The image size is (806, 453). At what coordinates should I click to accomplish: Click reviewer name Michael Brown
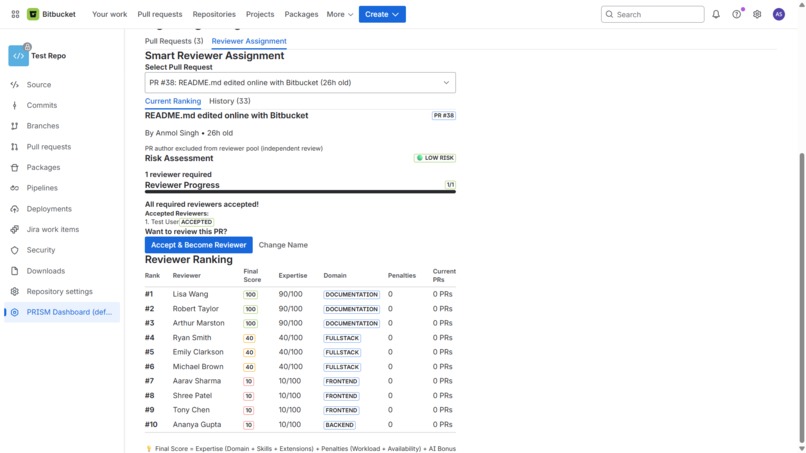[198, 367]
